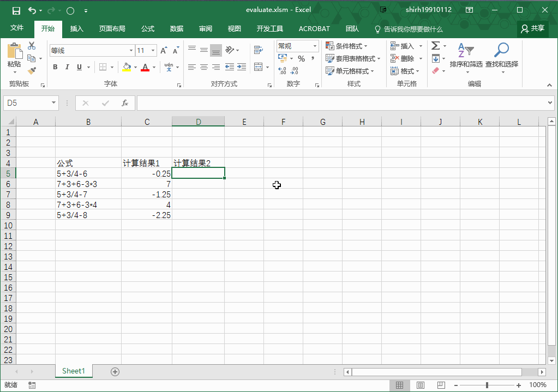Screen dimensions: 558x392
Task: Increase decimal places
Action: point(282,71)
